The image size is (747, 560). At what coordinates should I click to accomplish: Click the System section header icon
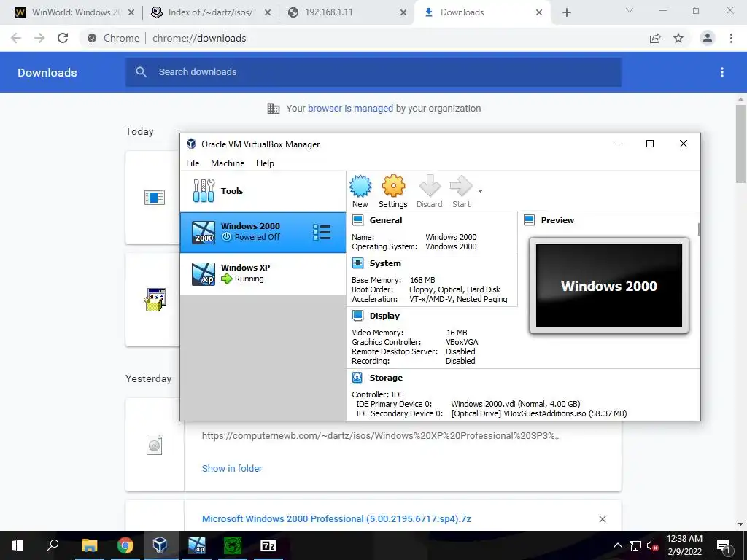357,263
